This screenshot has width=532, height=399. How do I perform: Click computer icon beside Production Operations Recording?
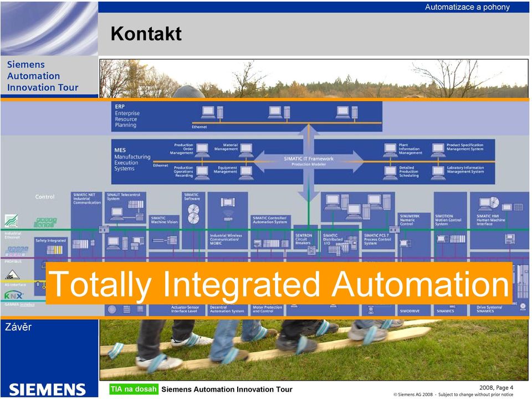click(202, 173)
